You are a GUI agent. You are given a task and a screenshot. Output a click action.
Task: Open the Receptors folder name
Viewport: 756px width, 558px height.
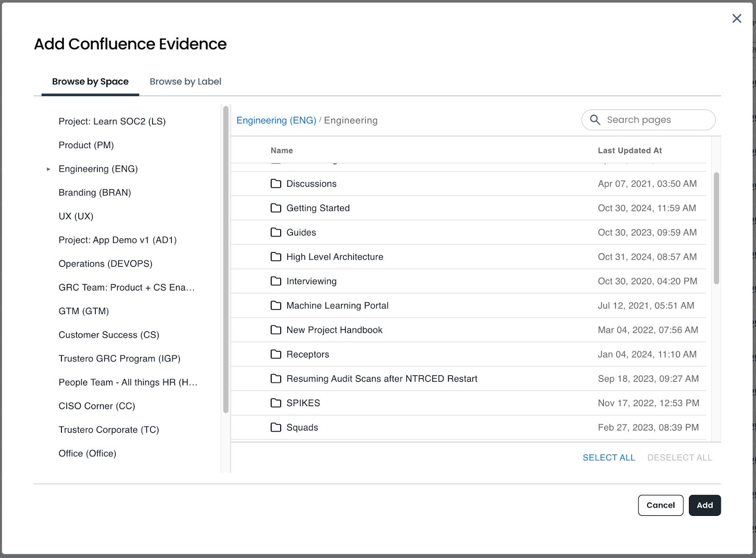coord(308,354)
